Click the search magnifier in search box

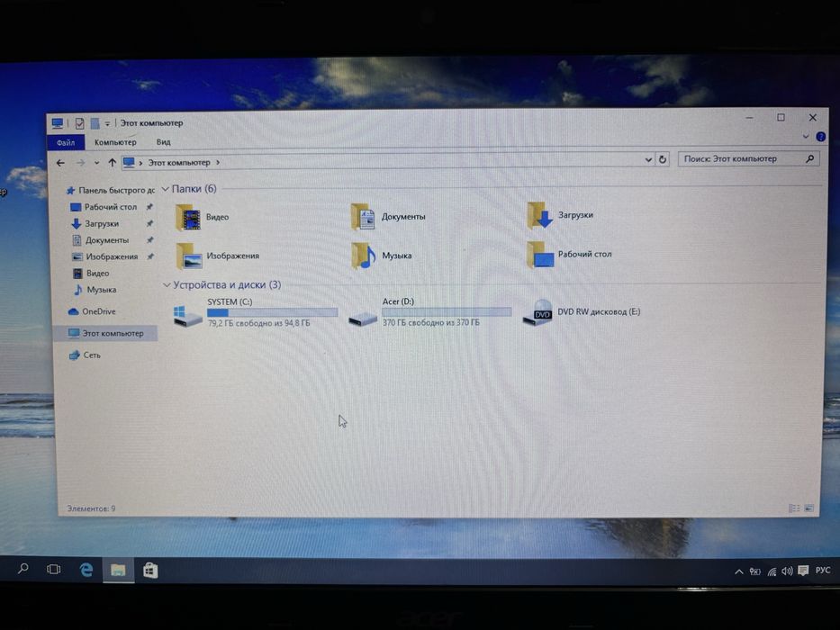(x=809, y=158)
